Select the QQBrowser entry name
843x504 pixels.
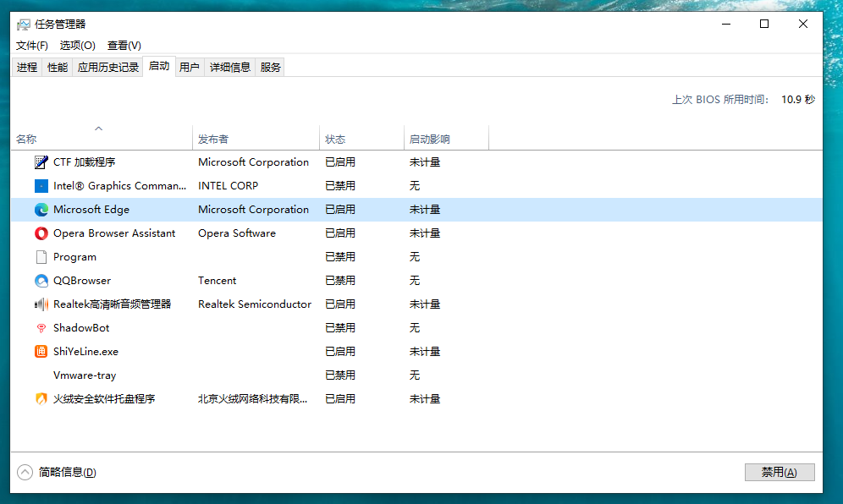[x=82, y=281]
